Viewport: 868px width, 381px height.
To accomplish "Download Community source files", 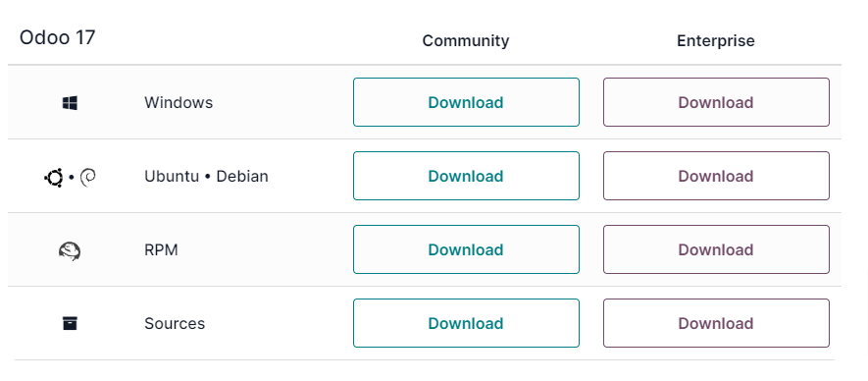I will [466, 323].
